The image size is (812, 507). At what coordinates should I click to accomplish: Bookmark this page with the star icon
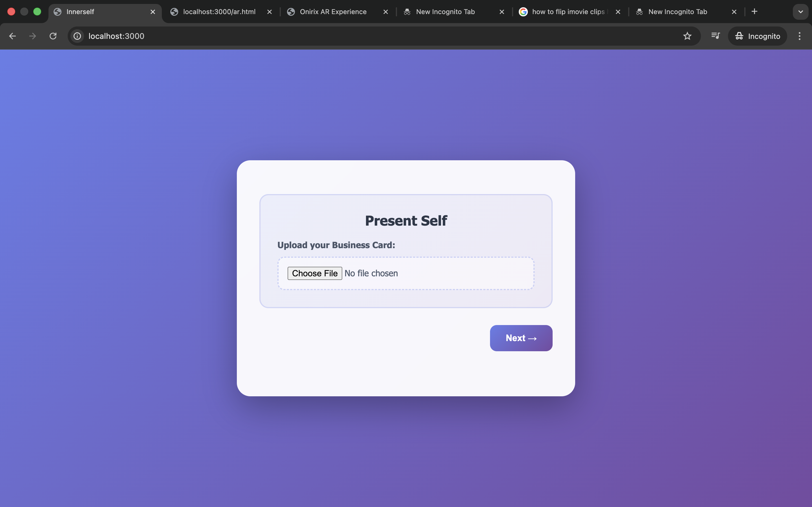[687, 36]
